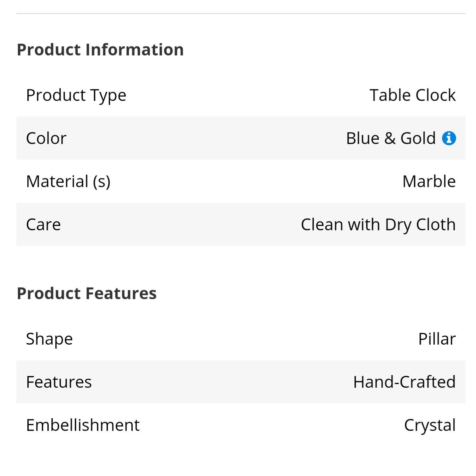Click the Blue & Gold color value
Screen dimensions: 476x476
(x=391, y=138)
